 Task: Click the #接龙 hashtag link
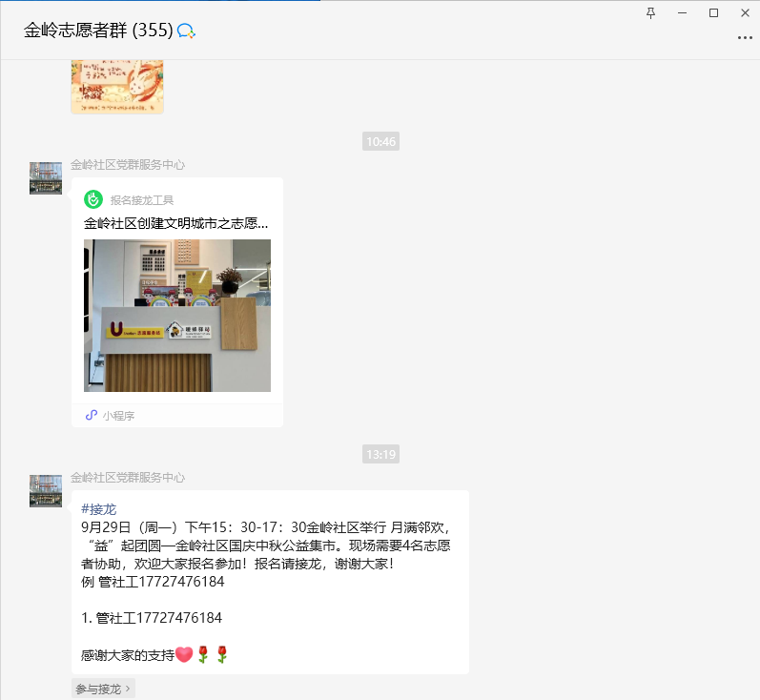point(99,509)
